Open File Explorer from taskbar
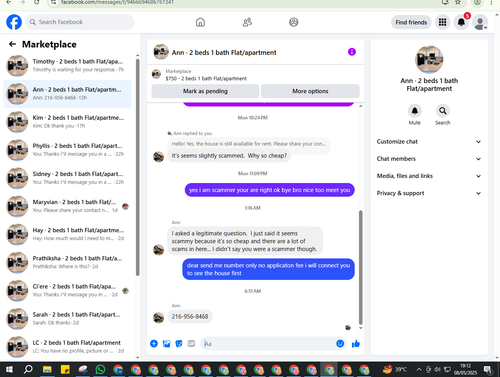This screenshot has width=500, height=377. pos(47,369)
